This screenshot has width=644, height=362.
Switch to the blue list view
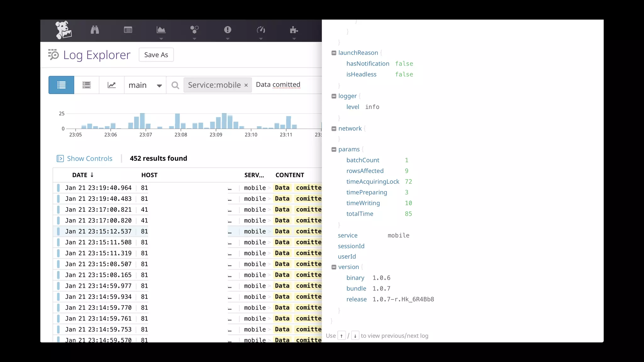tap(61, 85)
